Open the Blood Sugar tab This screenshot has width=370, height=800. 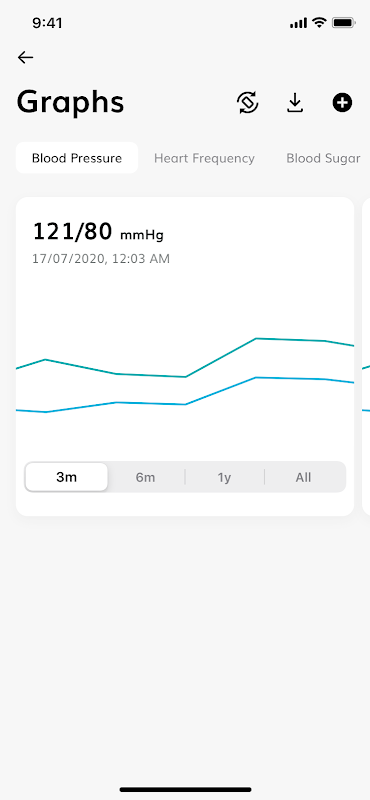[x=323, y=158]
